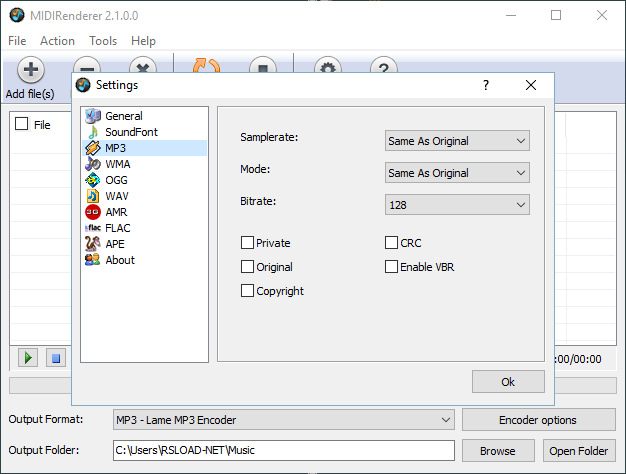Click the blue stop preview button

56,358
